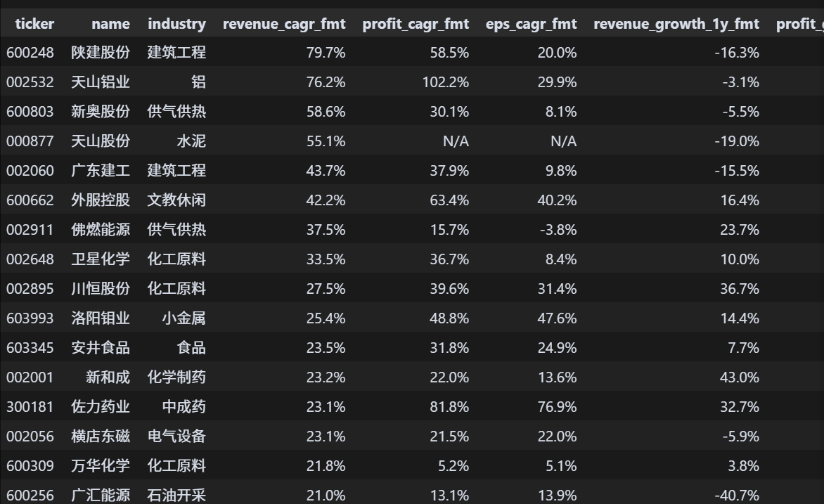This screenshot has width=824, height=504.
Task: Select ticker cell 600248
Action: (x=30, y=53)
